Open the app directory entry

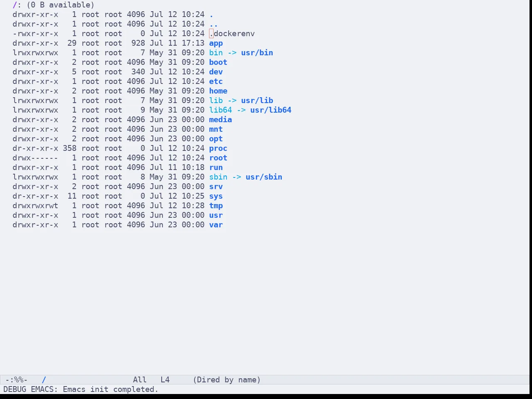[216, 43]
